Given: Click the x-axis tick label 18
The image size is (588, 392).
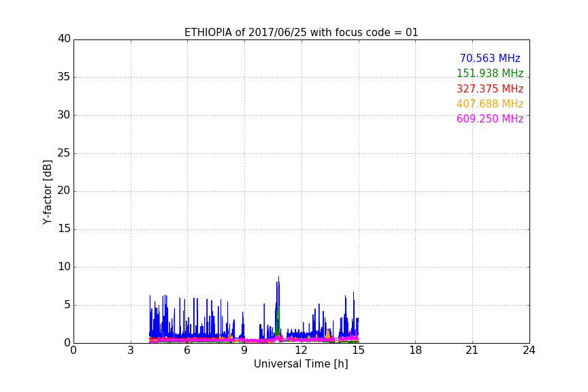Looking at the screenshot, I should (x=415, y=350).
